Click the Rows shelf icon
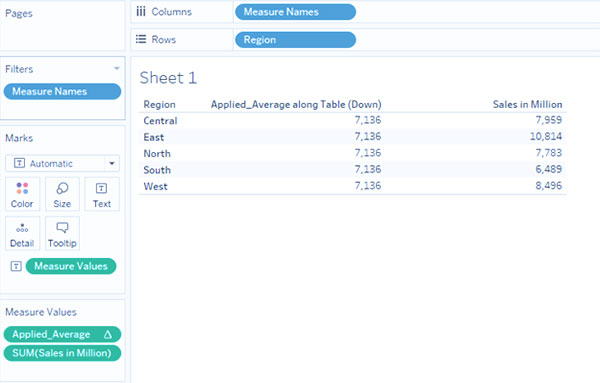600x383 pixels. pos(141,39)
